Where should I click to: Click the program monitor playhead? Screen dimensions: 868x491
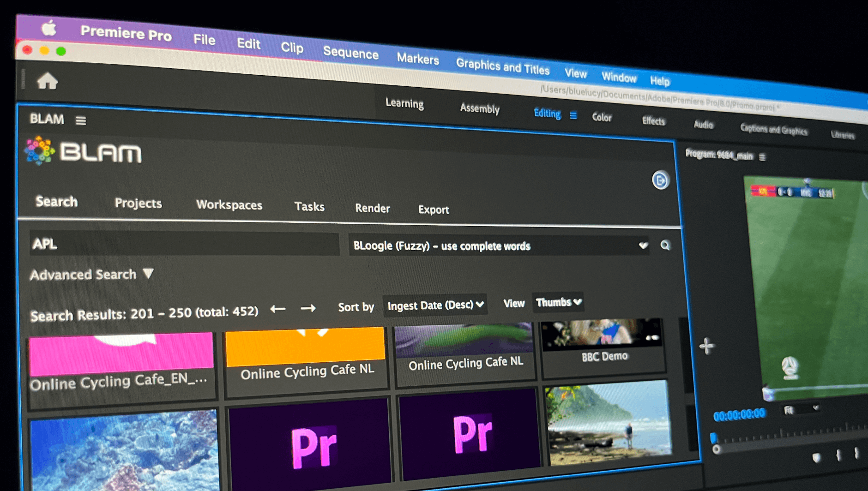(x=714, y=437)
